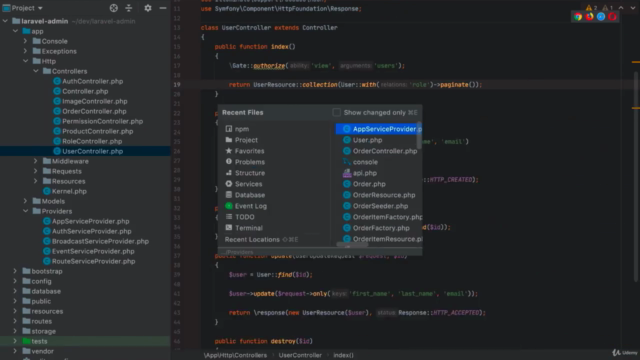Select OrderResource.php in recent files

[x=378, y=195]
